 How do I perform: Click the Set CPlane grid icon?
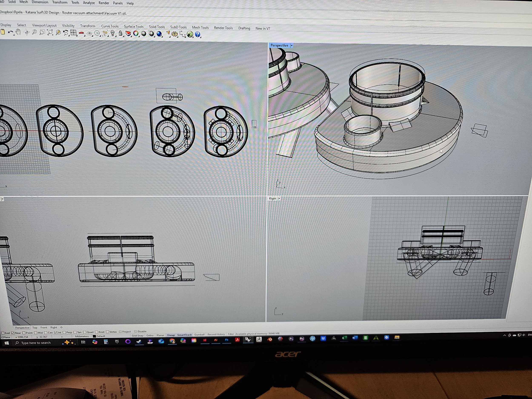point(89,33)
